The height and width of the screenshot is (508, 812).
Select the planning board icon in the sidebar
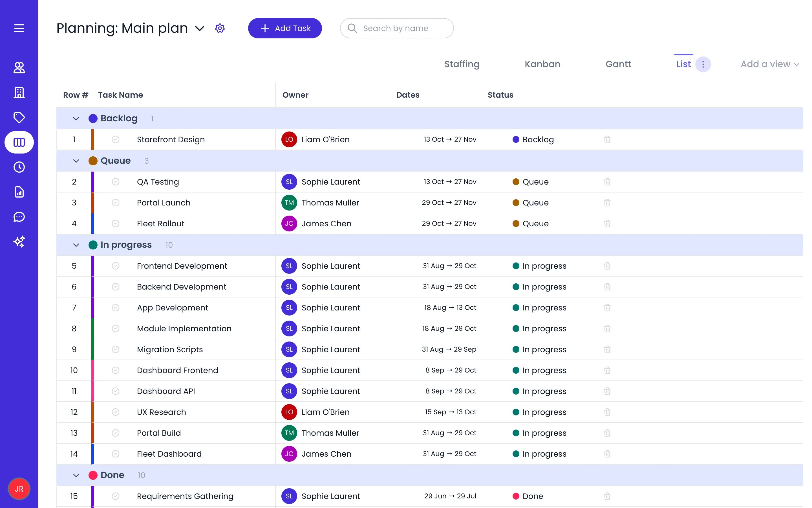(x=19, y=142)
